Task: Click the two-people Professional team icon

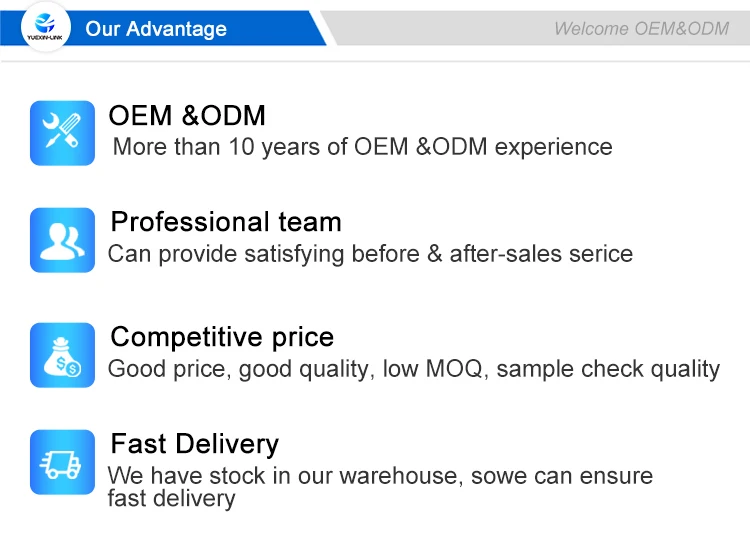Action: pyautogui.click(x=62, y=240)
